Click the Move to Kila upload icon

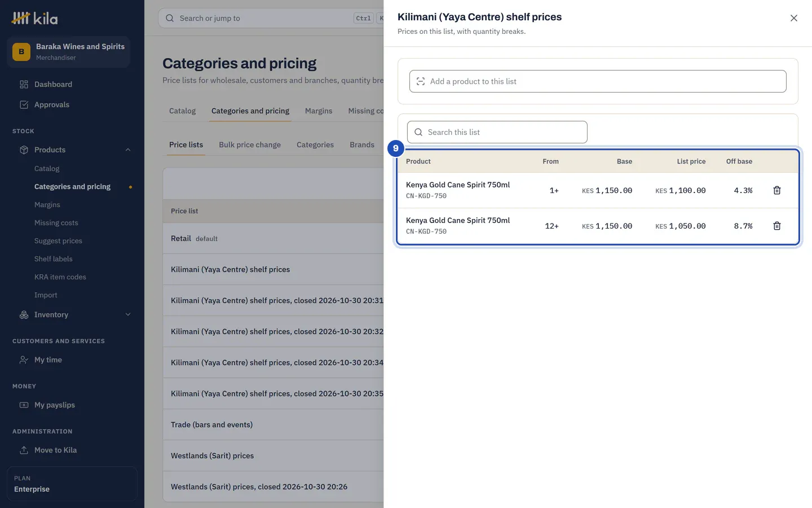coord(24,450)
